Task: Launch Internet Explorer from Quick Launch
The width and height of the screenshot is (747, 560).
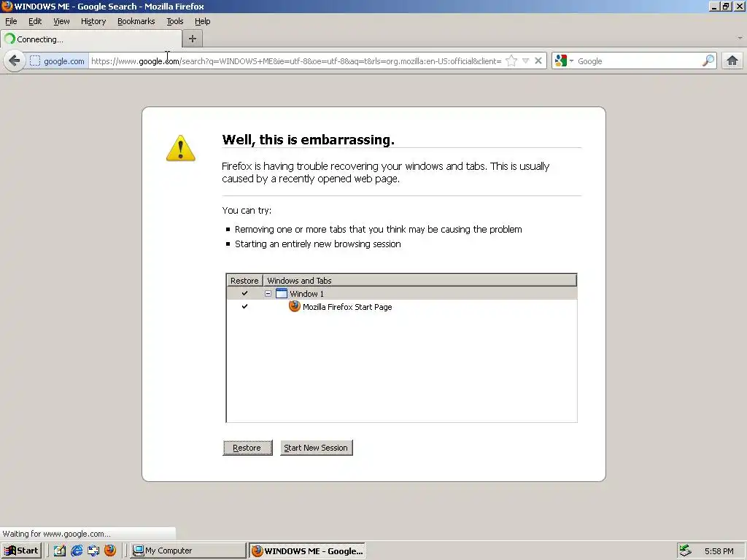Action: (77, 551)
